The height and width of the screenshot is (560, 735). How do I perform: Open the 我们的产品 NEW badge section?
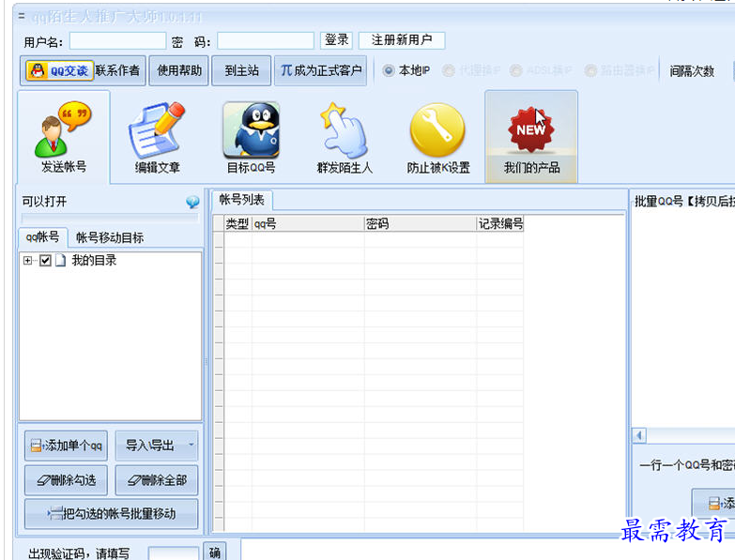pyautogui.click(x=531, y=137)
